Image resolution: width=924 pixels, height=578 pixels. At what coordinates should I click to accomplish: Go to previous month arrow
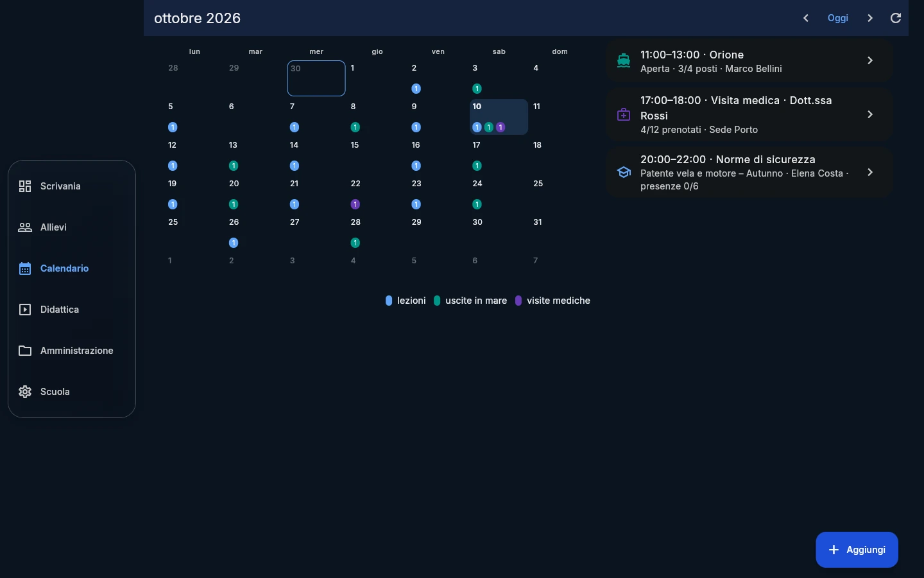click(x=806, y=18)
